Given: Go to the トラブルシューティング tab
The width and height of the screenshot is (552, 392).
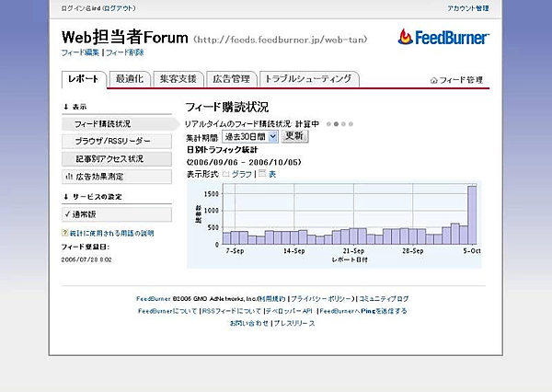Looking at the screenshot, I should click(307, 79).
